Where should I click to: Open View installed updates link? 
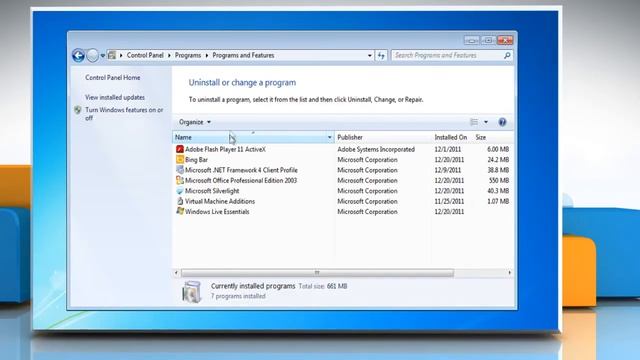click(x=115, y=97)
